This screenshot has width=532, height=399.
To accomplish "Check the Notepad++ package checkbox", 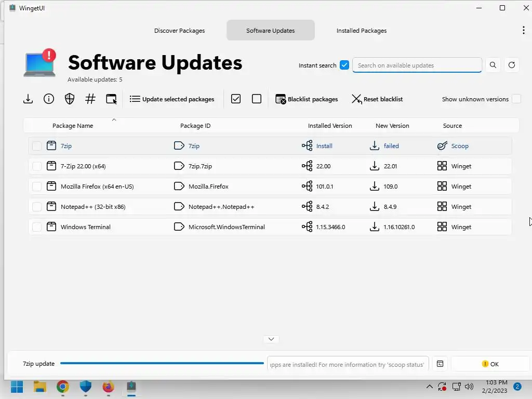I will pyautogui.click(x=37, y=207).
